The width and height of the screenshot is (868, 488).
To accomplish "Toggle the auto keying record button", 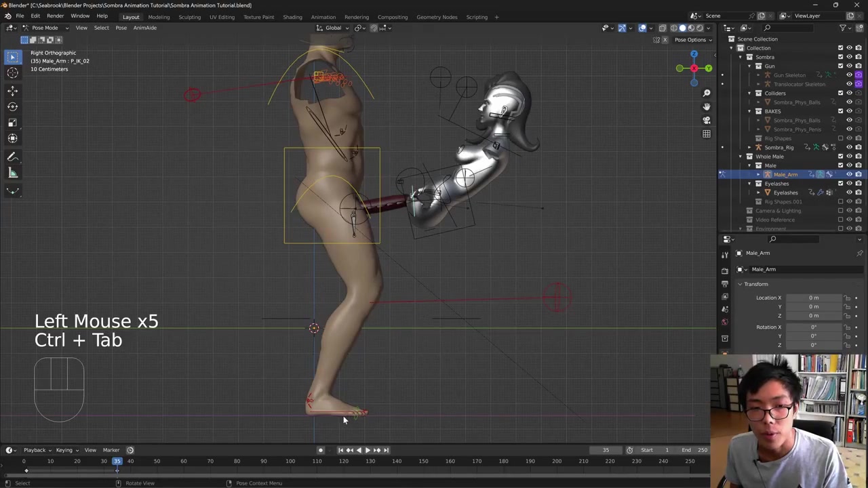I will pyautogui.click(x=321, y=450).
